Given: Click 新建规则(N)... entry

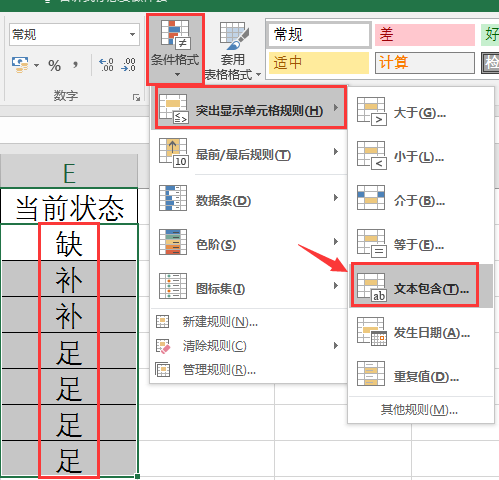Looking at the screenshot, I should tap(248, 322).
